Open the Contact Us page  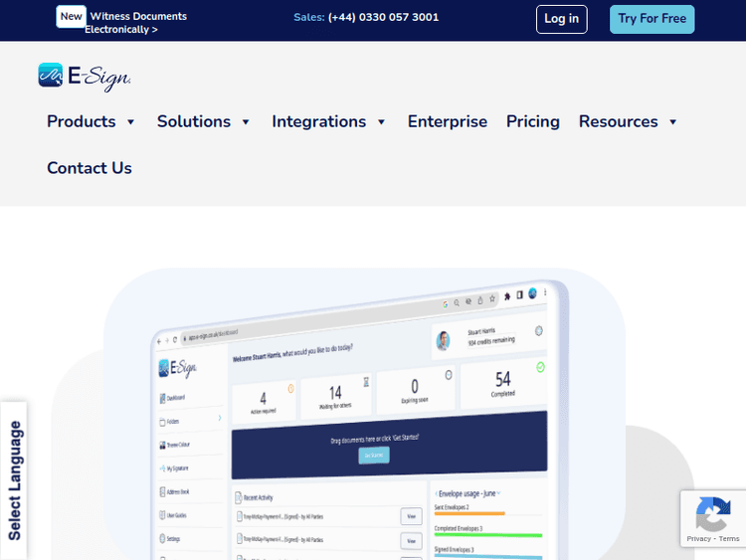(90, 168)
